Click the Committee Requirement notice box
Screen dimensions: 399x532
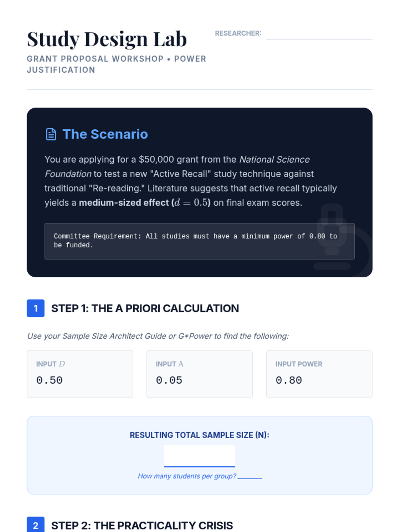point(199,241)
